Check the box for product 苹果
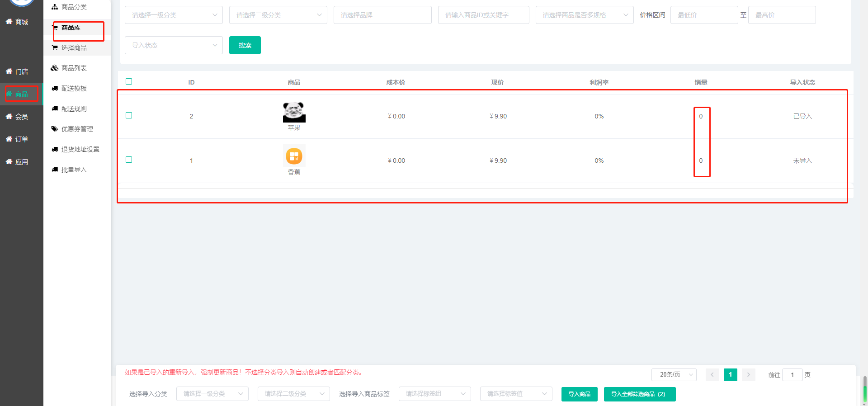This screenshot has height=406, width=868. coord(129,115)
